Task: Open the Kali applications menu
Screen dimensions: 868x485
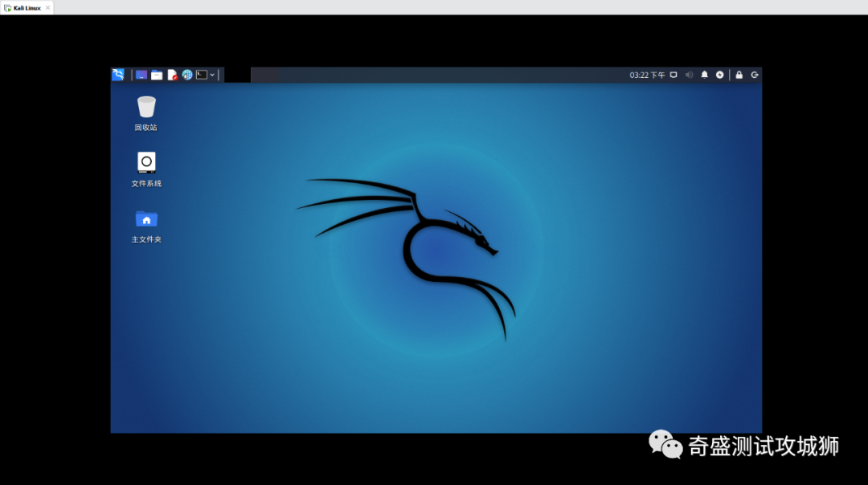Action: pos(118,75)
